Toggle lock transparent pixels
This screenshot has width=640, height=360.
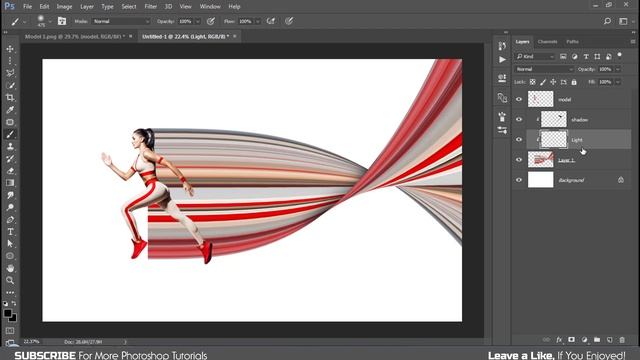[x=533, y=82]
